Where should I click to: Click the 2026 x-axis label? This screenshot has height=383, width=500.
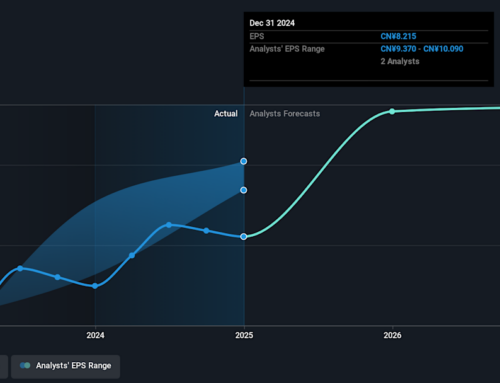pyautogui.click(x=392, y=335)
